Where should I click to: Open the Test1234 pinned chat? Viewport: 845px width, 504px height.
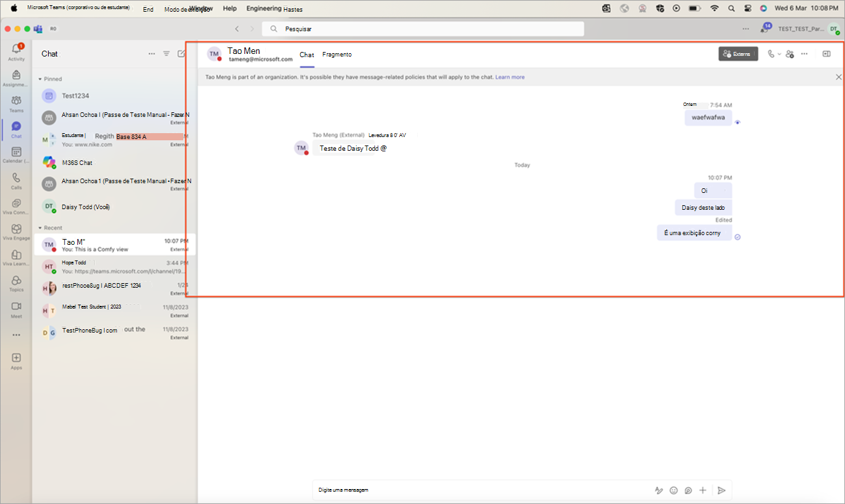click(114, 95)
